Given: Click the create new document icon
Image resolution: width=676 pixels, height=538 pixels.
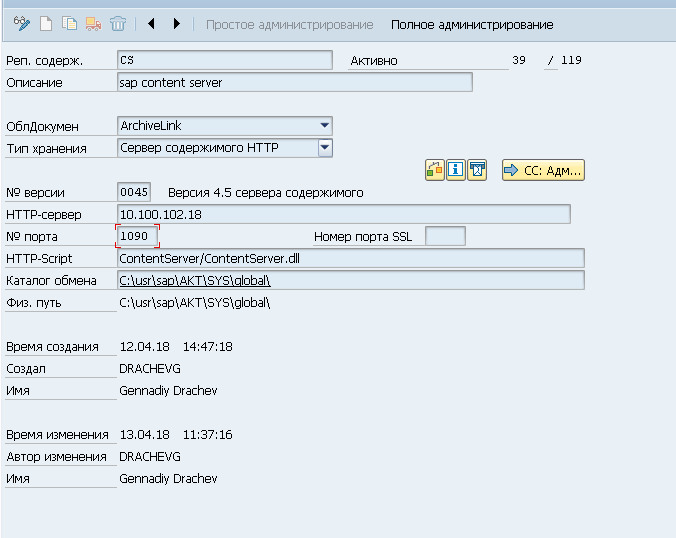Looking at the screenshot, I should click(x=48, y=23).
